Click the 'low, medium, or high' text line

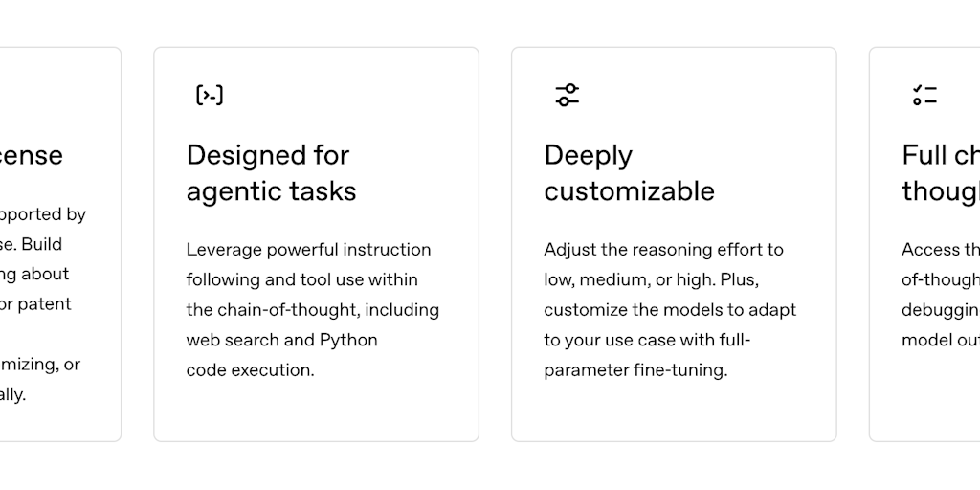(x=651, y=279)
